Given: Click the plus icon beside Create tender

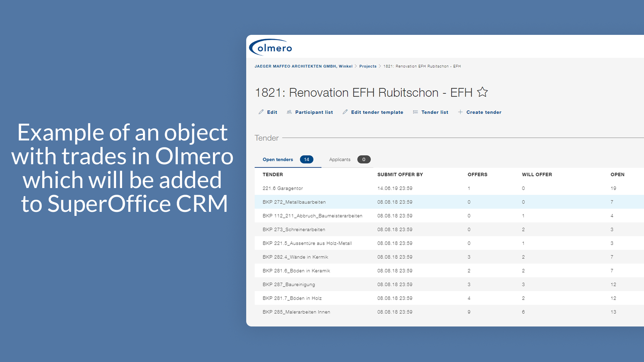Looking at the screenshot, I should click(460, 112).
